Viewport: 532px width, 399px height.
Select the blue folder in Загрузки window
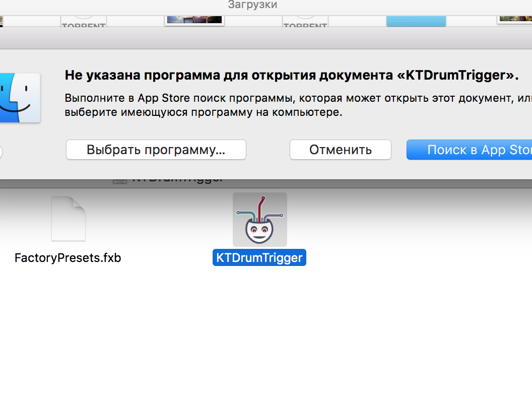(416, 21)
